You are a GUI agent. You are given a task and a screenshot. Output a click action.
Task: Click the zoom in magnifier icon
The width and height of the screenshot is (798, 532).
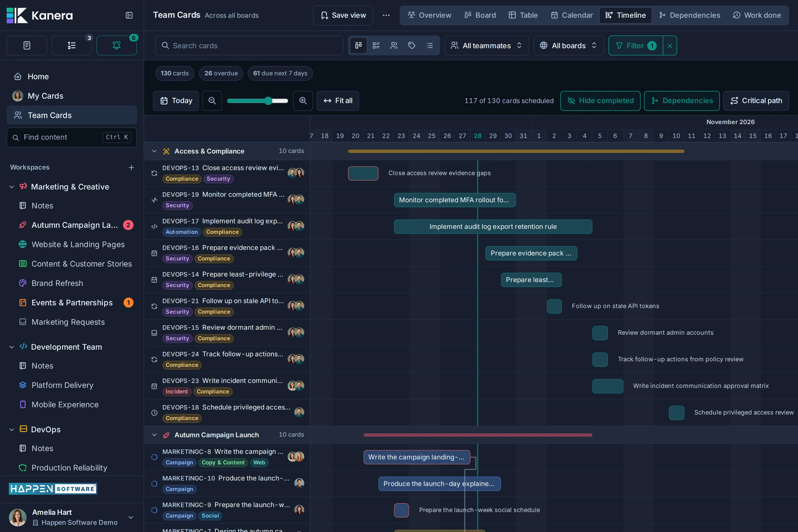(x=303, y=101)
